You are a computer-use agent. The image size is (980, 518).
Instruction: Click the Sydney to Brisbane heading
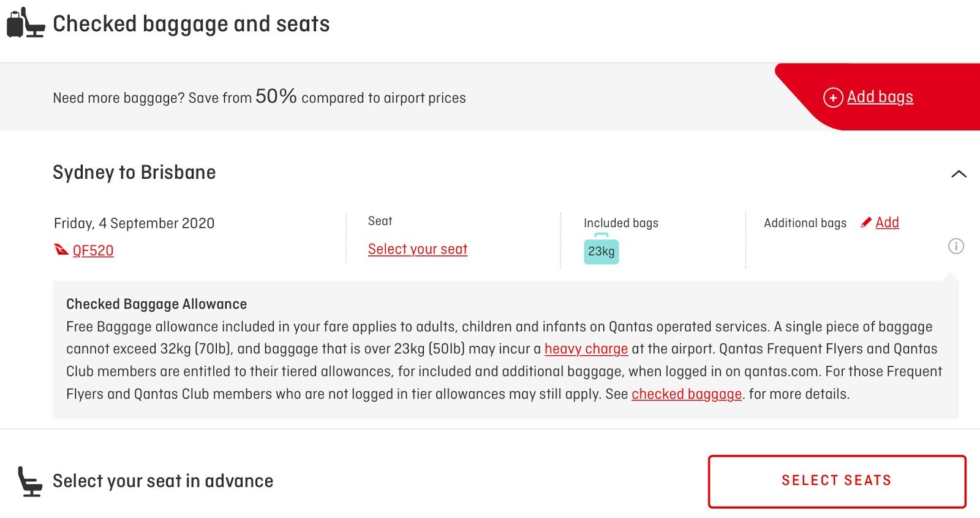click(134, 173)
